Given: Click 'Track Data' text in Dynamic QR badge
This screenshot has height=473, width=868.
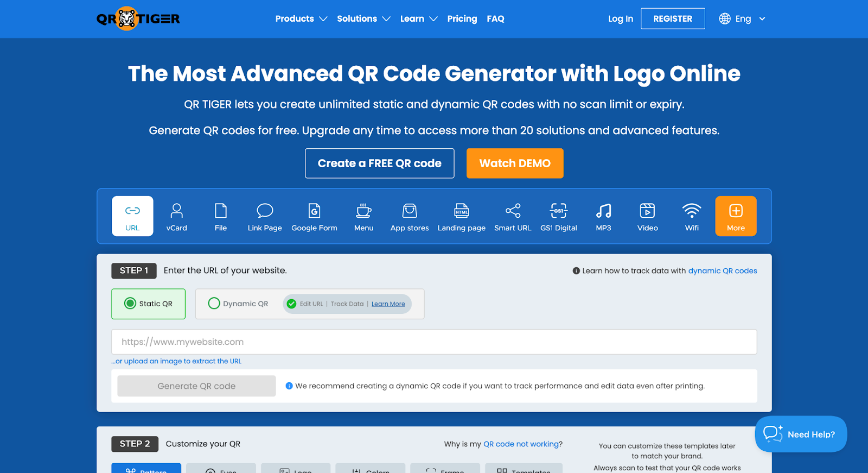Looking at the screenshot, I should (347, 304).
